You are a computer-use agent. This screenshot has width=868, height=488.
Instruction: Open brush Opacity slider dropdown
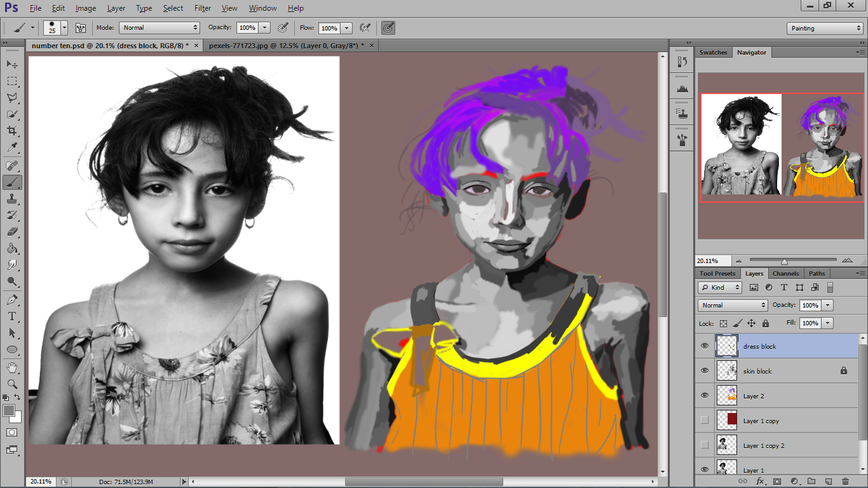[x=265, y=28]
